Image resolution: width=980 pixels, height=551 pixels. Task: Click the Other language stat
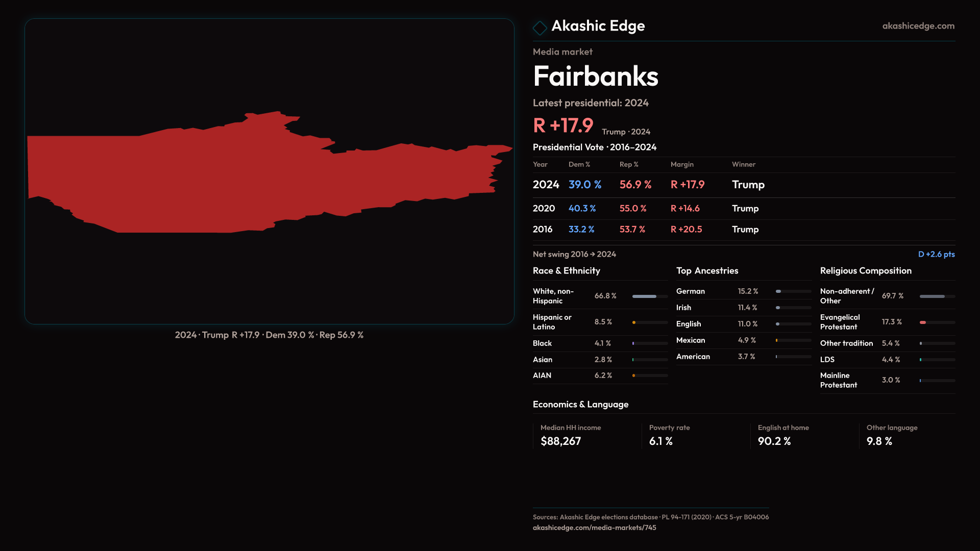pos(892,435)
